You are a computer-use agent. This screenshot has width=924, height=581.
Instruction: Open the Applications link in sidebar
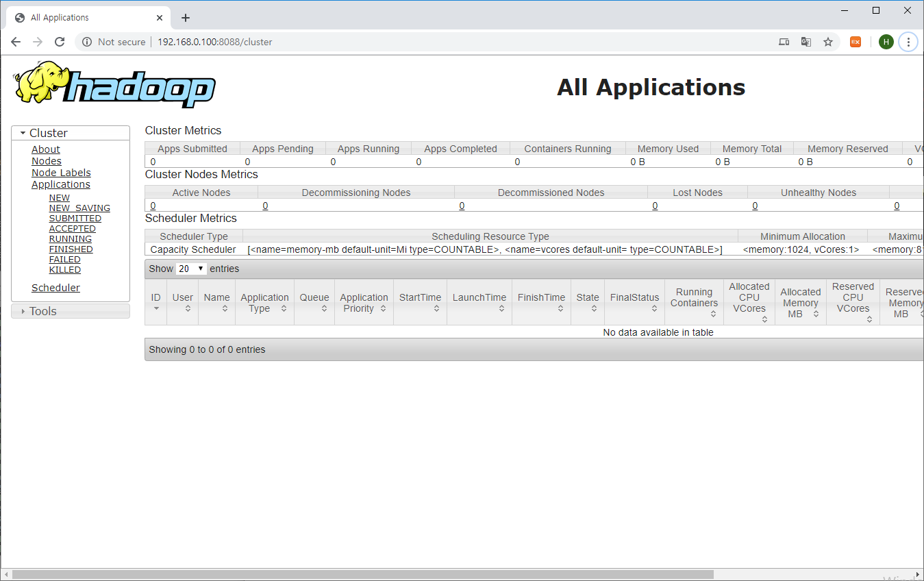point(61,184)
